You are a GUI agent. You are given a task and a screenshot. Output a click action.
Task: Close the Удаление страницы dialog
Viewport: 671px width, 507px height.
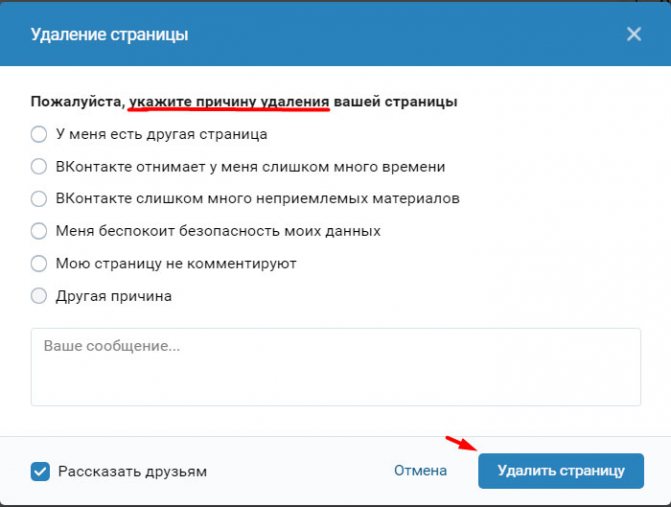634,34
